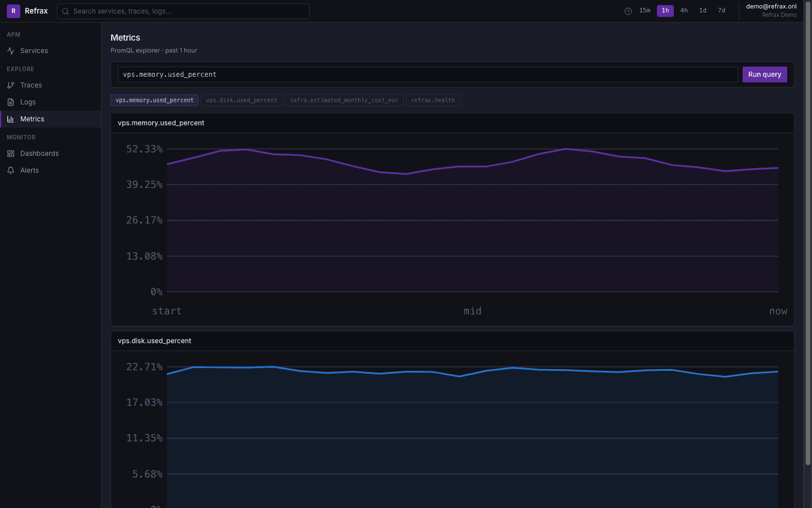Viewport: 812px width, 508px height.
Task: Set time range to 15m
Action: click(x=645, y=11)
